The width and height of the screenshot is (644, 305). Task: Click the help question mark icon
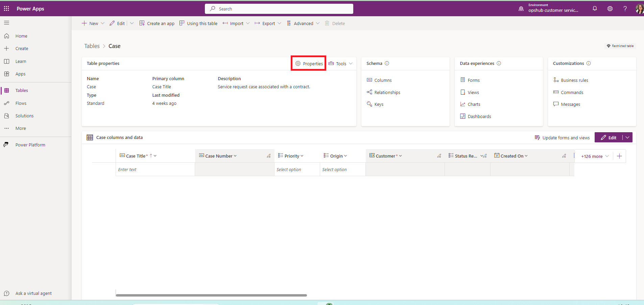coord(625,8)
